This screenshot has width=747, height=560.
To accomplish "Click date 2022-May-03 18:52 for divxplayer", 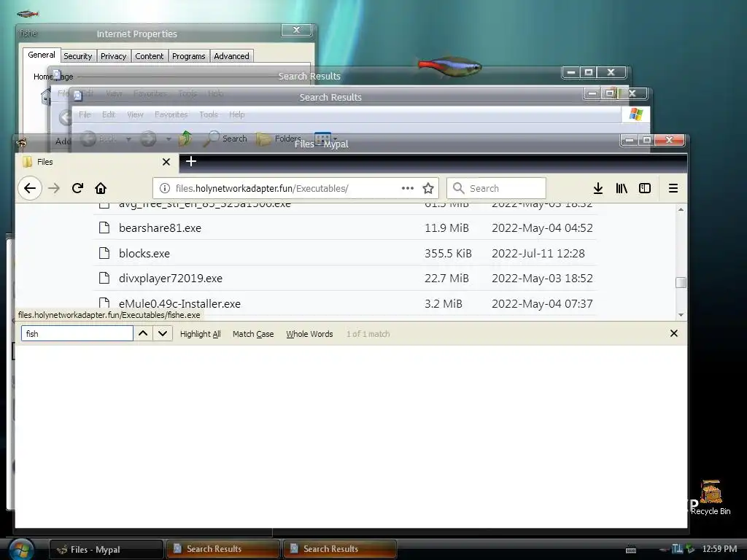I will (542, 279).
